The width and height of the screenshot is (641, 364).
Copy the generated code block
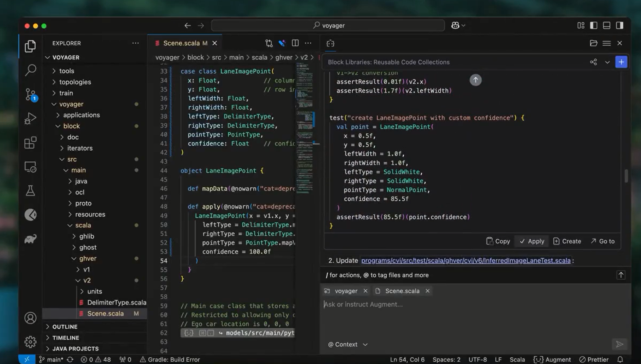point(498,241)
